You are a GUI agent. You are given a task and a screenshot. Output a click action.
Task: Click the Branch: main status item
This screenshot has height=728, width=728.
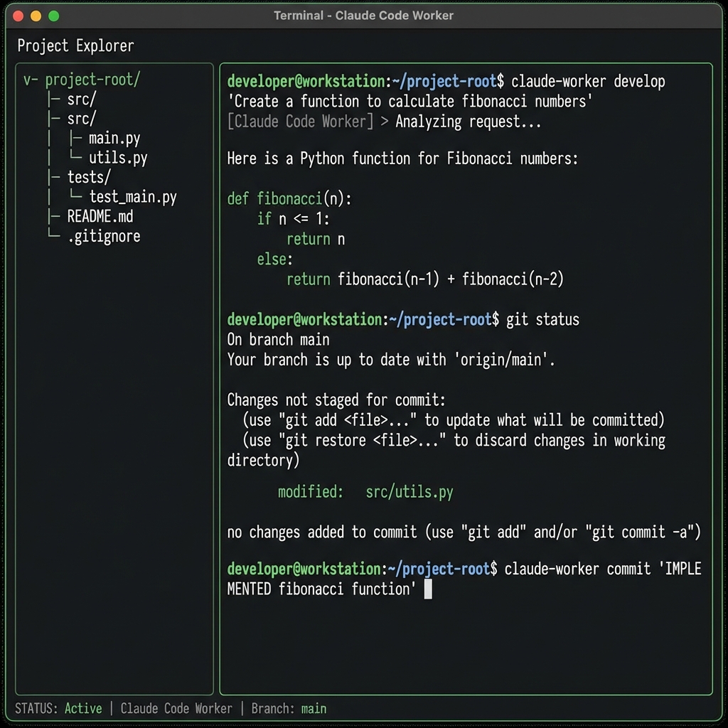[289, 709]
